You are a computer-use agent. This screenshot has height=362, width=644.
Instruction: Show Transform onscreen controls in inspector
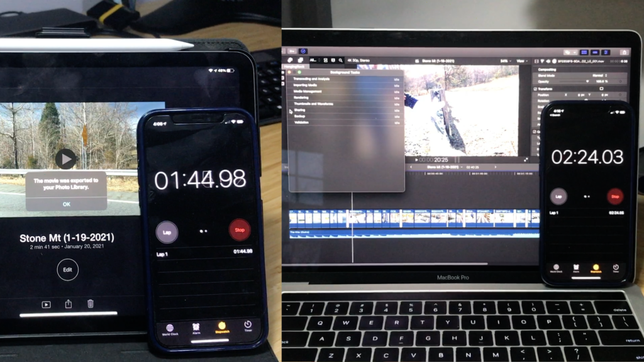tap(601, 89)
